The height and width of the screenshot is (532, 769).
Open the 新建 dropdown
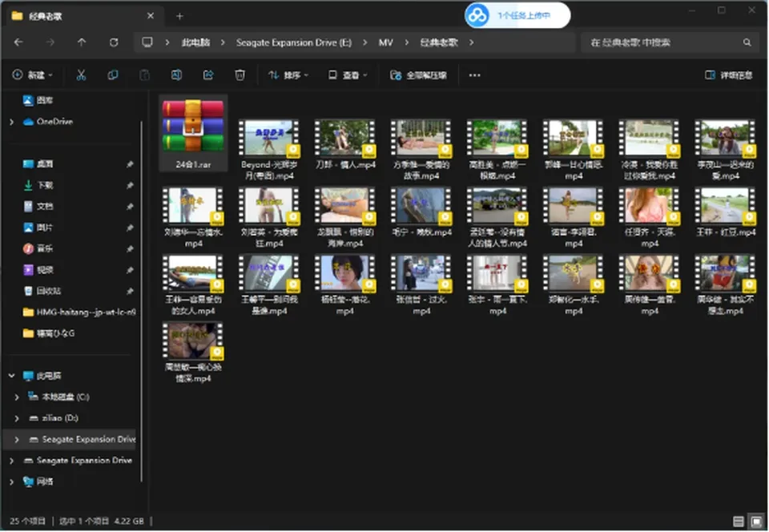(32, 75)
